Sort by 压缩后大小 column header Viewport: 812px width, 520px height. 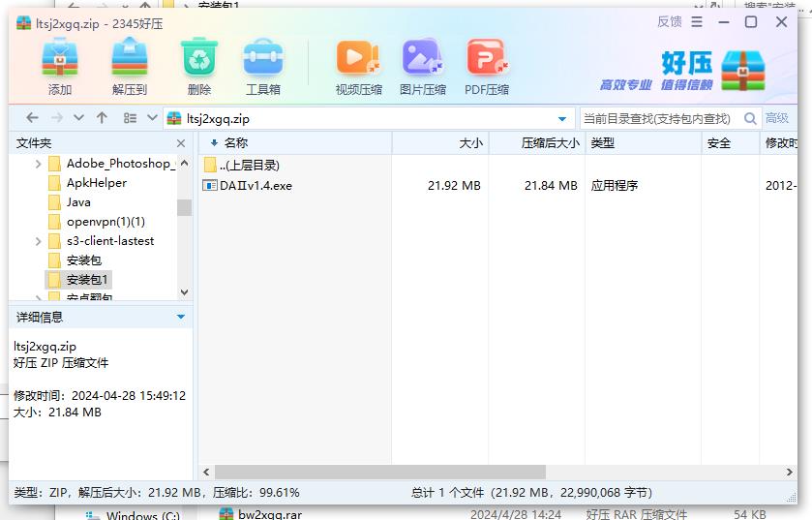536,143
